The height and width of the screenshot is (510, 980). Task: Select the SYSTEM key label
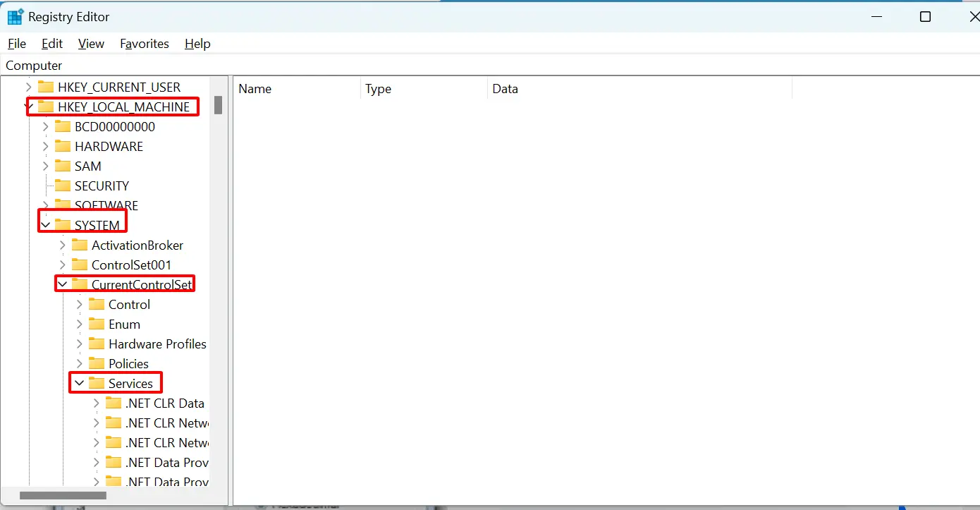pos(97,225)
